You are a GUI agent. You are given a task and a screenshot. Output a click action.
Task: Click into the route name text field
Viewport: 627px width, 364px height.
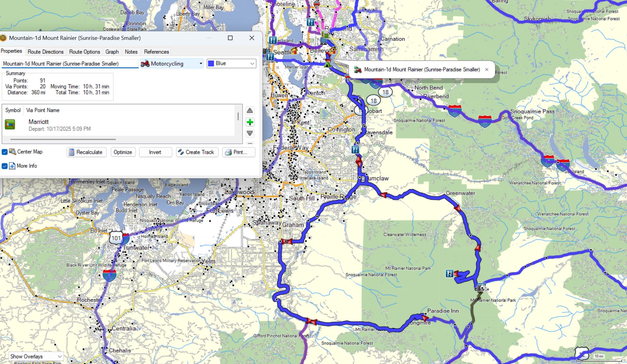pyautogui.click(x=70, y=64)
